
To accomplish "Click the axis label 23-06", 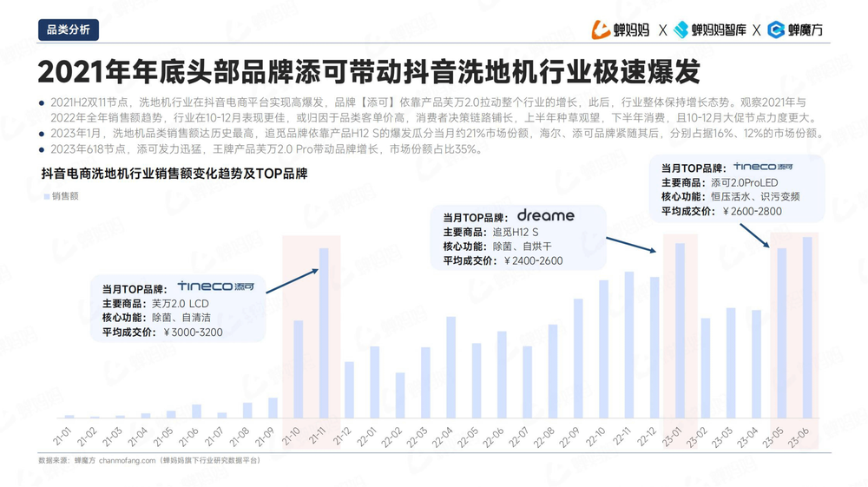I will coord(800,437).
